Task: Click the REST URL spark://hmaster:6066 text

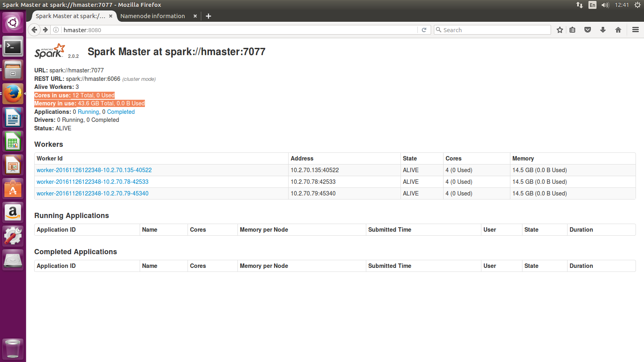Action: click(x=93, y=79)
